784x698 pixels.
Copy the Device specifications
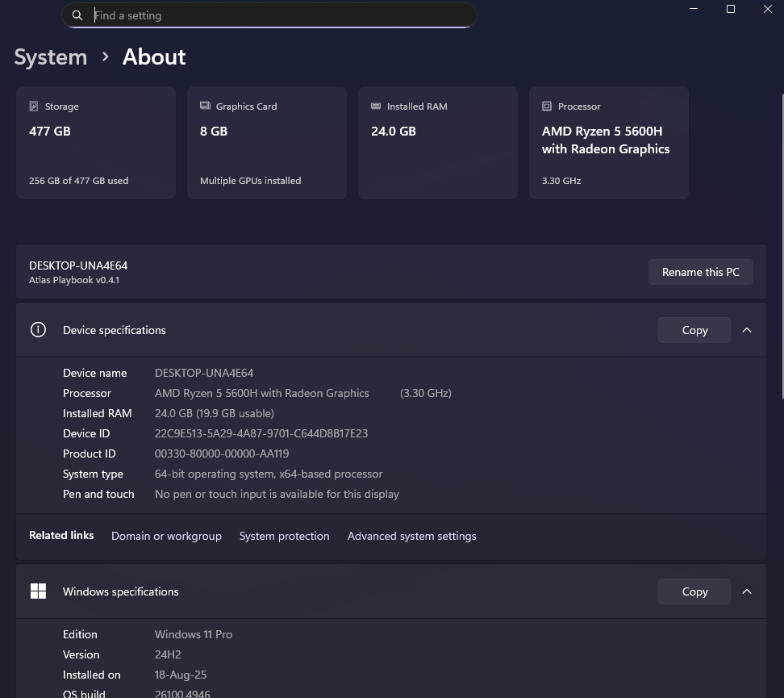click(694, 330)
